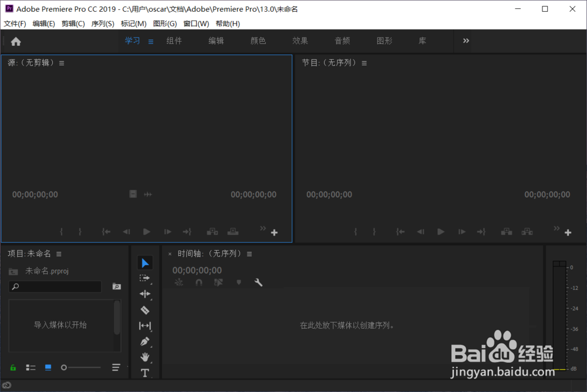Switch to the 音频 workspace tab
The width and height of the screenshot is (587, 392).
[342, 41]
